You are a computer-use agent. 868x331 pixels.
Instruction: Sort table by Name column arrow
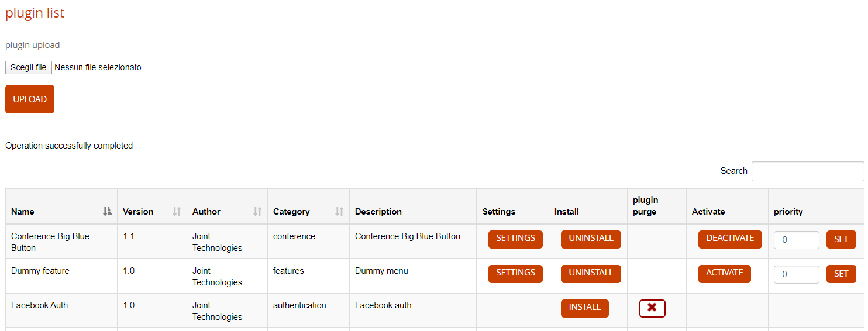pyautogui.click(x=107, y=212)
